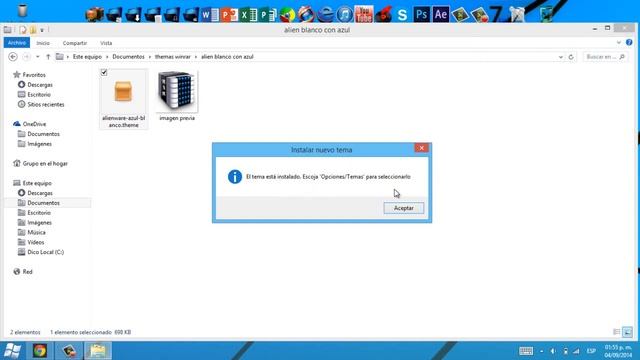Launch PowerPoint from the top dock
This screenshot has width=640, height=360.
[229, 15]
